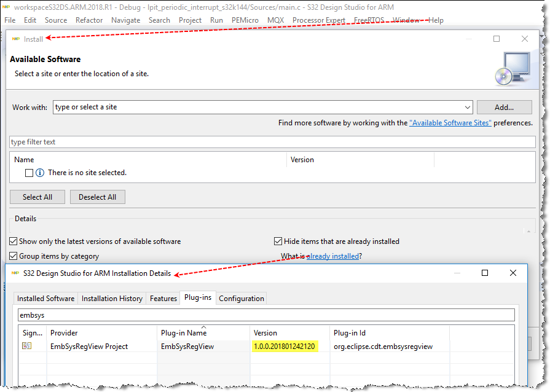The image size is (550, 392).
Task: Open the PEMicro menu
Action: coord(245,20)
